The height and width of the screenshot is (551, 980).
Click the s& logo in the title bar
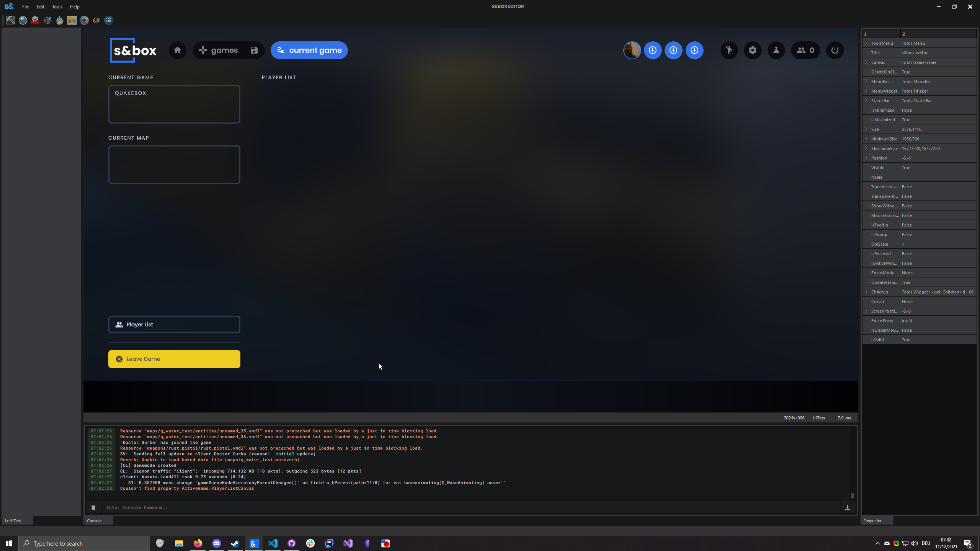point(9,7)
